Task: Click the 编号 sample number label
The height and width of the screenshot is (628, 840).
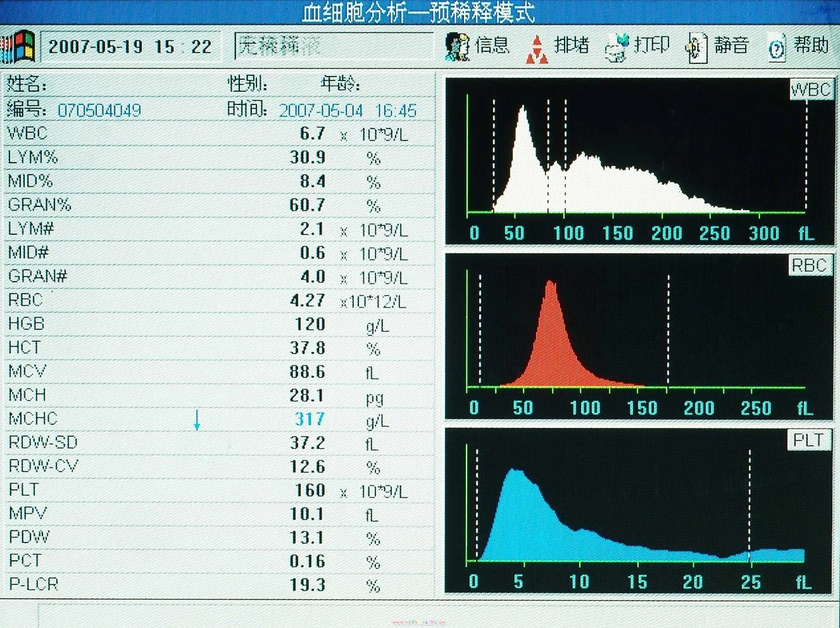Action: (27, 110)
